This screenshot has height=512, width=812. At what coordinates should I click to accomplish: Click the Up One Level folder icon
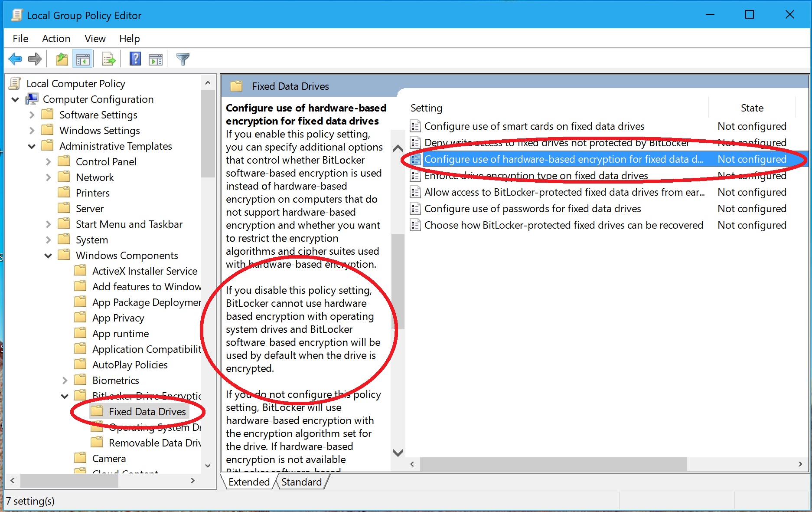tap(62, 59)
